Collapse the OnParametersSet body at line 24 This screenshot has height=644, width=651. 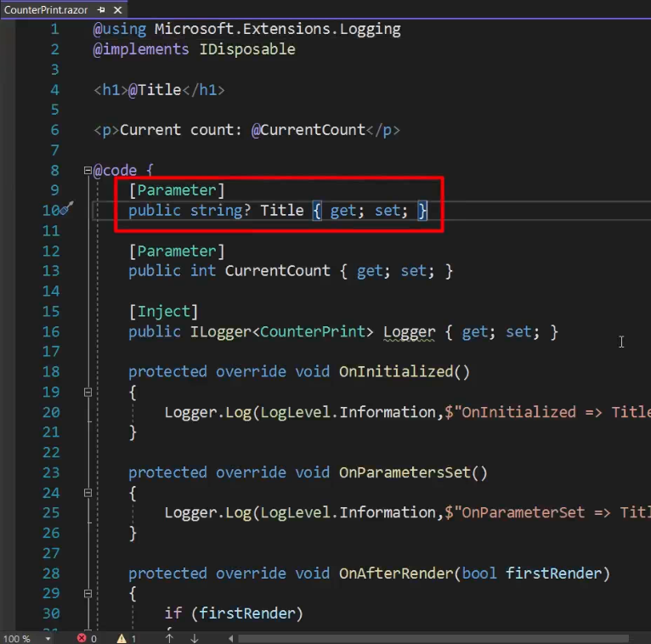(88, 493)
